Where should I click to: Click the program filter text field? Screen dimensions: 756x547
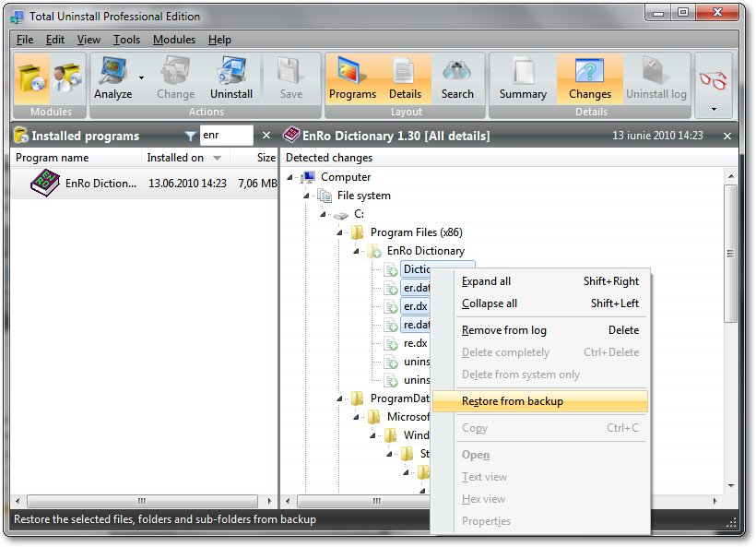coord(226,136)
